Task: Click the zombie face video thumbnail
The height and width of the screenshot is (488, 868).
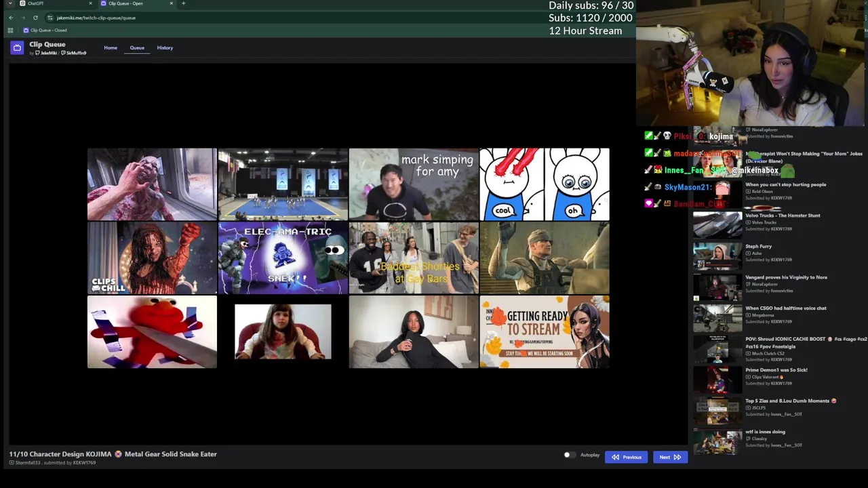Action: [x=152, y=184]
